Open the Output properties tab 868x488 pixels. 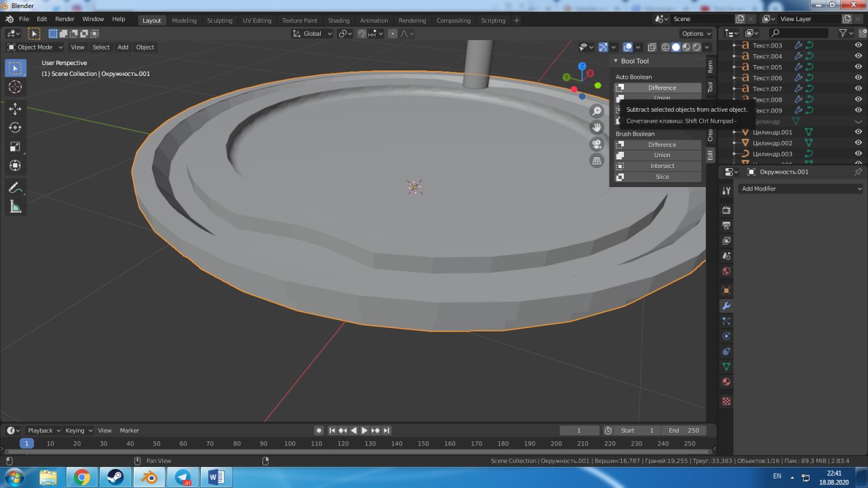pyautogui.click(x=726, y=225)
